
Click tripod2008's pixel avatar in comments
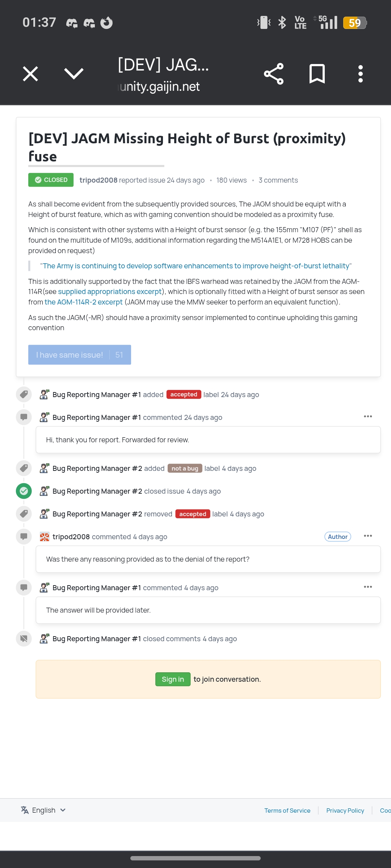coord(45,537)
